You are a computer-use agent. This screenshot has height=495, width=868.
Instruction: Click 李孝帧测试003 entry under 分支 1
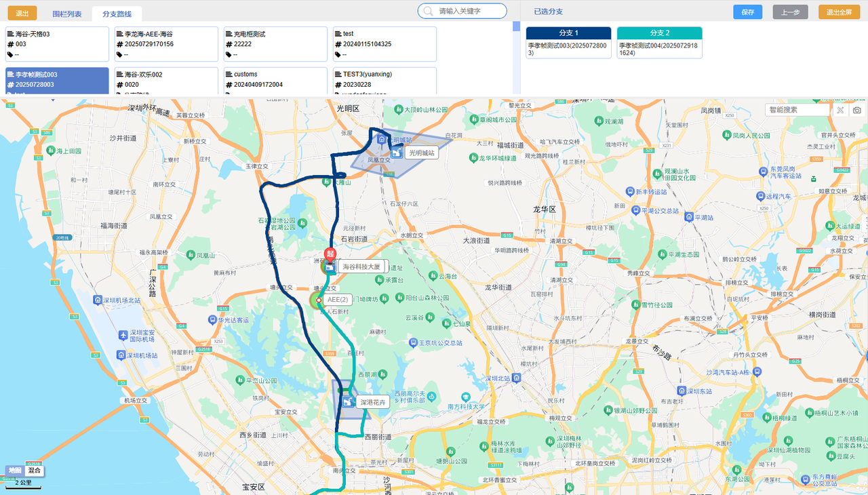point(568,49)
